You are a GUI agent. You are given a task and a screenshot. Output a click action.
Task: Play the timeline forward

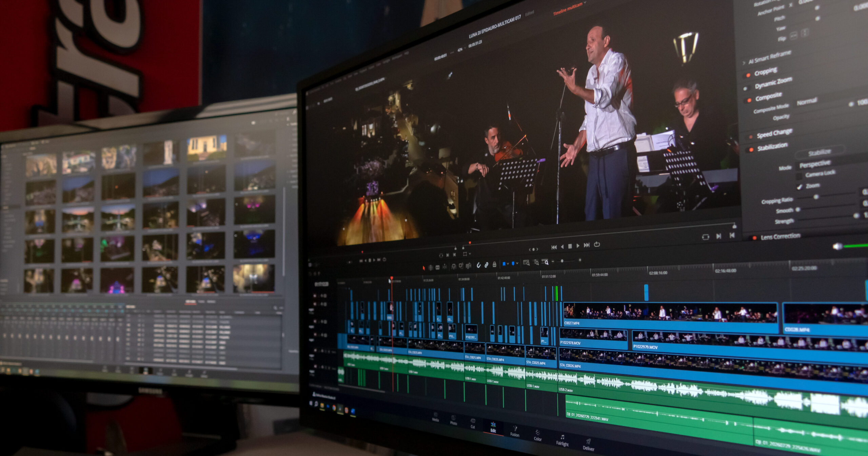click(578, 246)
